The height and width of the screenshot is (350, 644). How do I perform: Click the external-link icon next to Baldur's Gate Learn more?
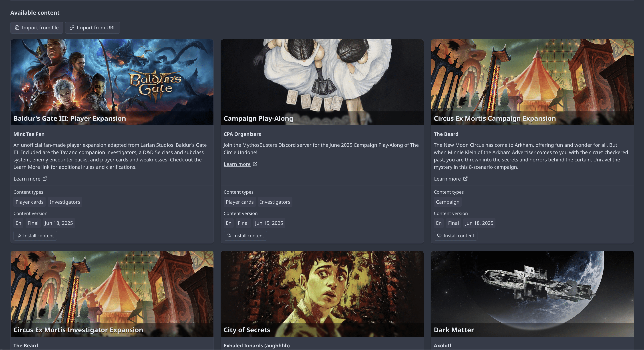(x=45, y=179)
